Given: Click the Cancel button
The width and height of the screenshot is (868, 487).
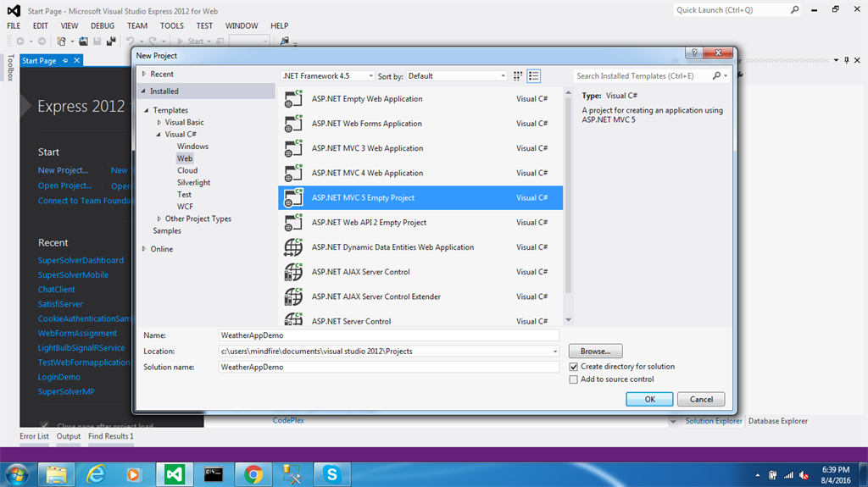Looking at the screenshot, I should coord(701,399).
